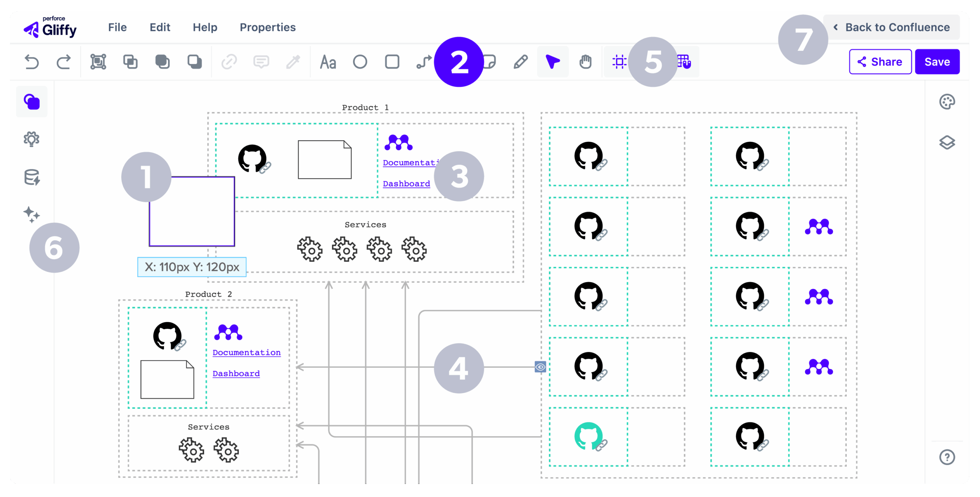The image size is (980, 497).
Task: Open the Edit menu
Action: (x=160, y=27)
